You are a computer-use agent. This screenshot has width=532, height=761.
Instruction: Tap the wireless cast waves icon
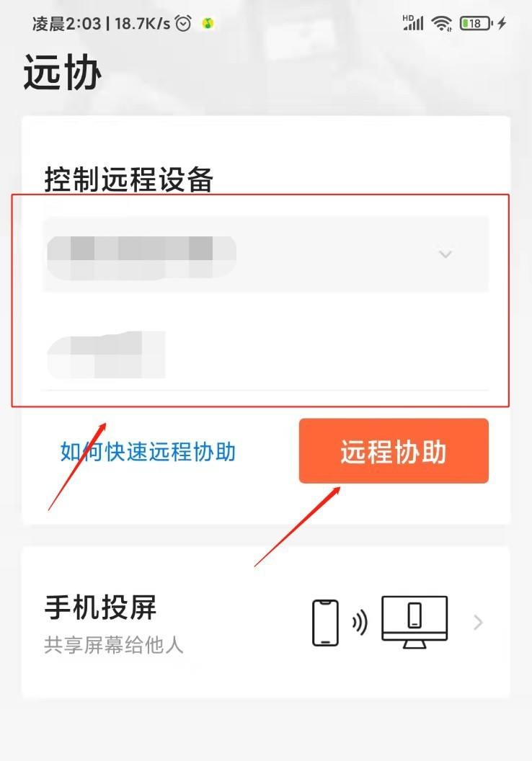click(360, 622)
